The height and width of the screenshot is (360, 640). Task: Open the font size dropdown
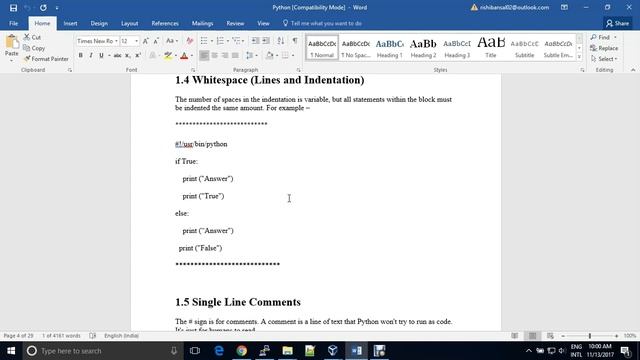(136, 41)
